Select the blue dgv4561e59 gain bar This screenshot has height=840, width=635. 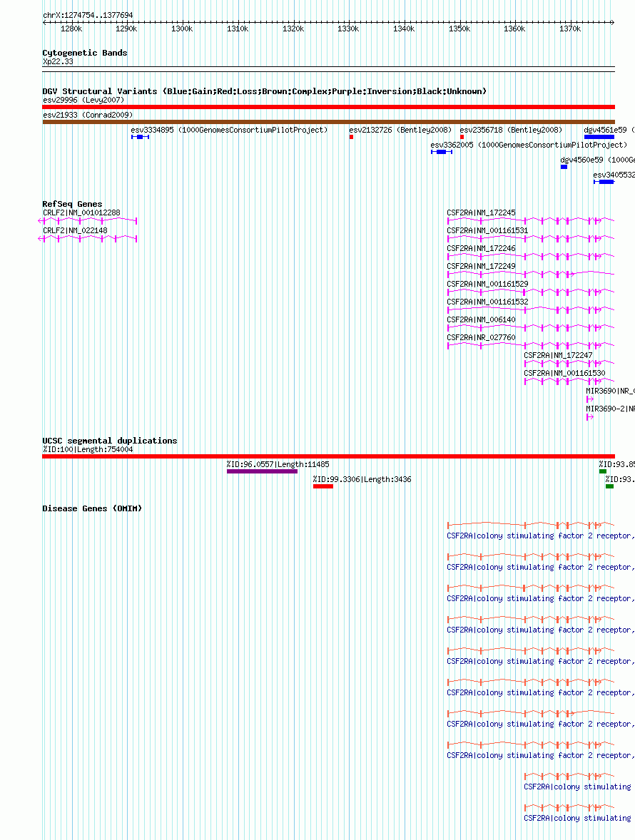(599, 137)
